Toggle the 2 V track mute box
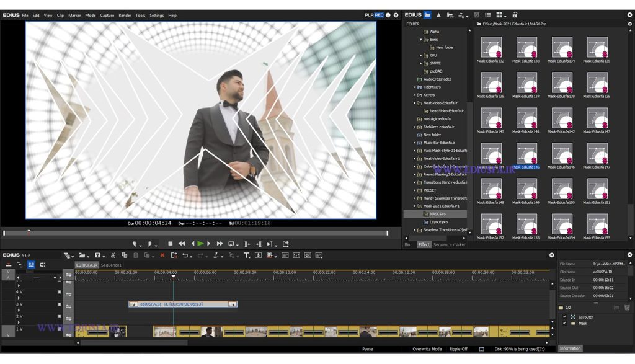The height and width of the screenshot is (364, 635). 60,316
